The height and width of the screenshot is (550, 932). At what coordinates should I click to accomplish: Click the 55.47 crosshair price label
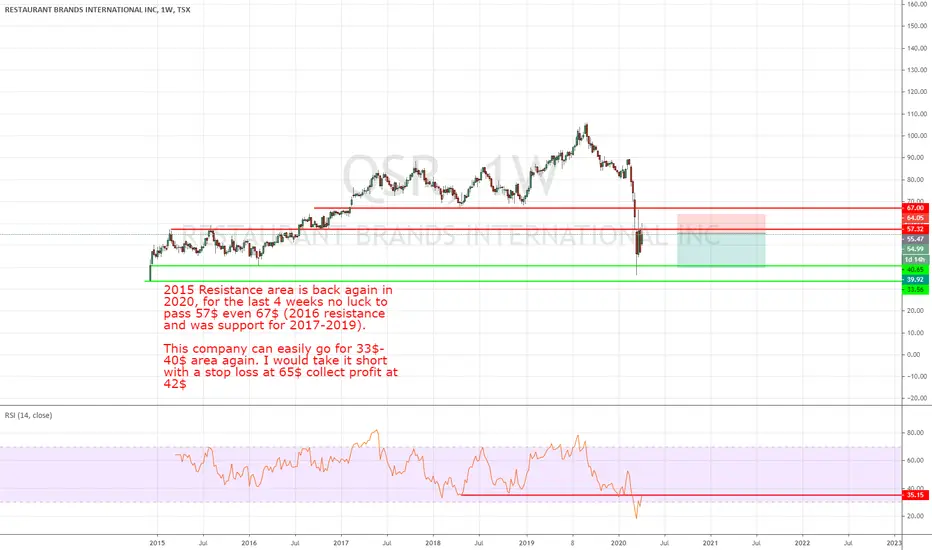click(x=915, y=239)
